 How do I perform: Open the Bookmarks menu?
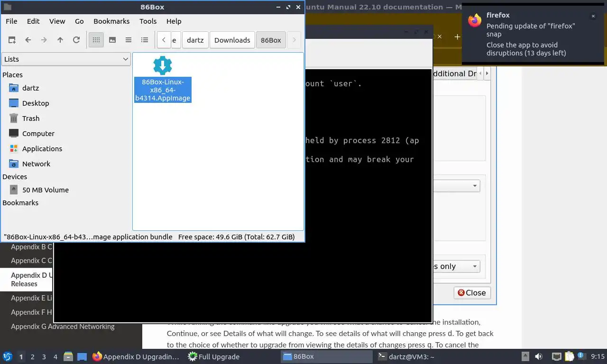pyautogui.click(x=111, y=21)
